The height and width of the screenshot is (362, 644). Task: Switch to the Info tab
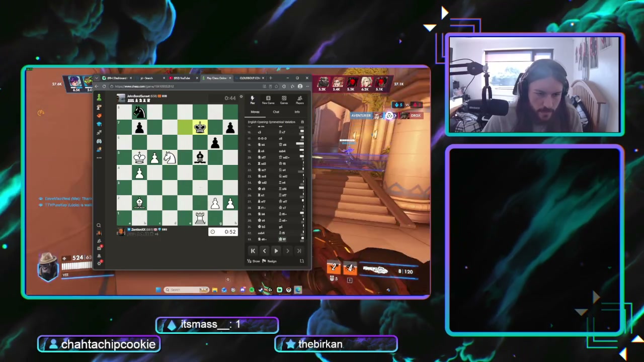click(297, 112)
